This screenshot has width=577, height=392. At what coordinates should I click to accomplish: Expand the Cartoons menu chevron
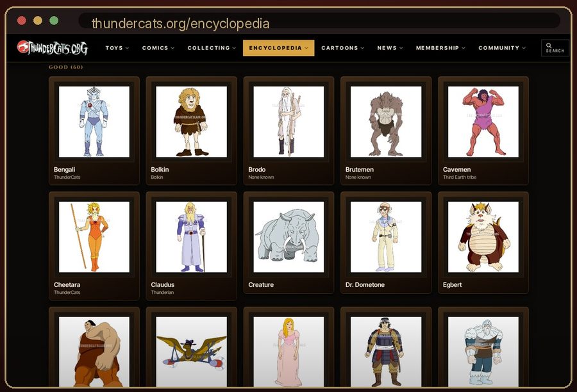362,48
